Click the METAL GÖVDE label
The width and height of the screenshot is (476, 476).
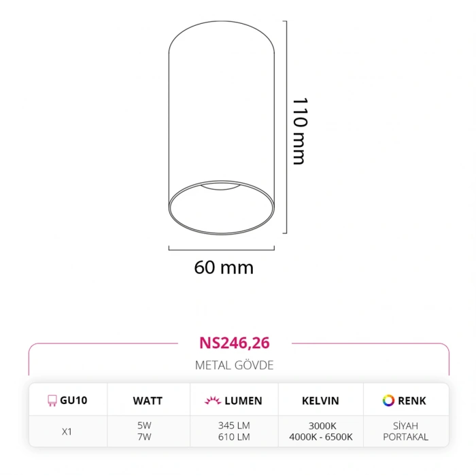click(x=234, y=365)
